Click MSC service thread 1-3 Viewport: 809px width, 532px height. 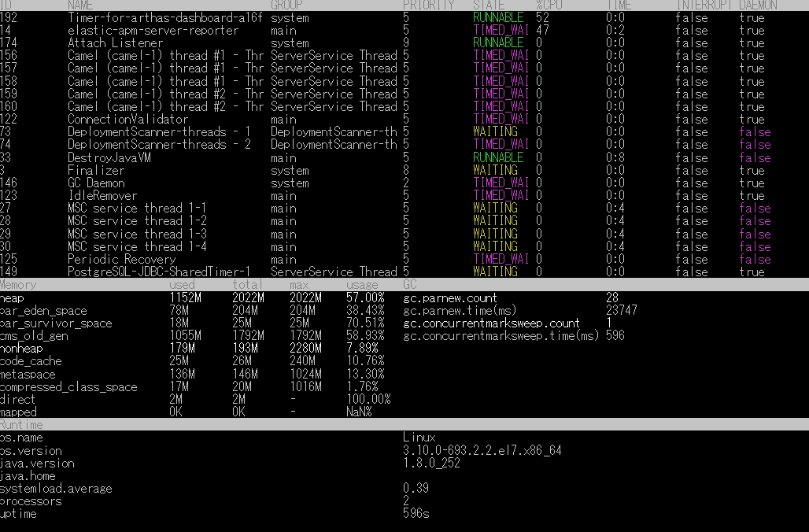[x=137, y=234]
